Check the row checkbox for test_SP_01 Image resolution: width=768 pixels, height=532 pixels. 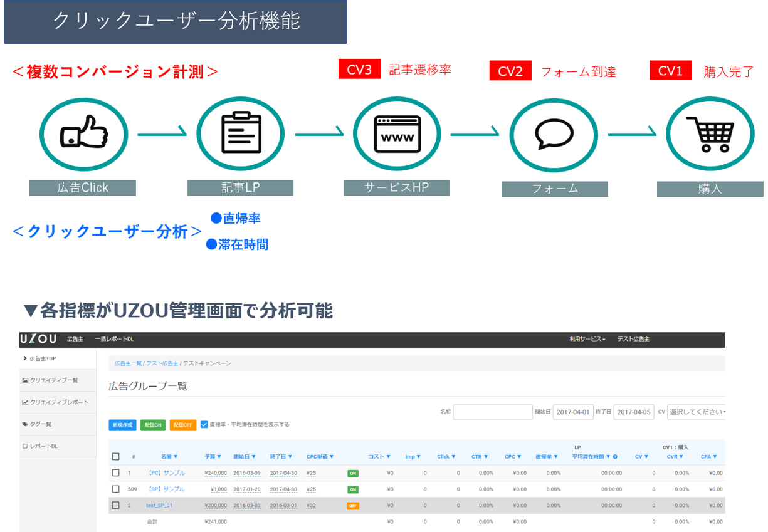point(115,505)
